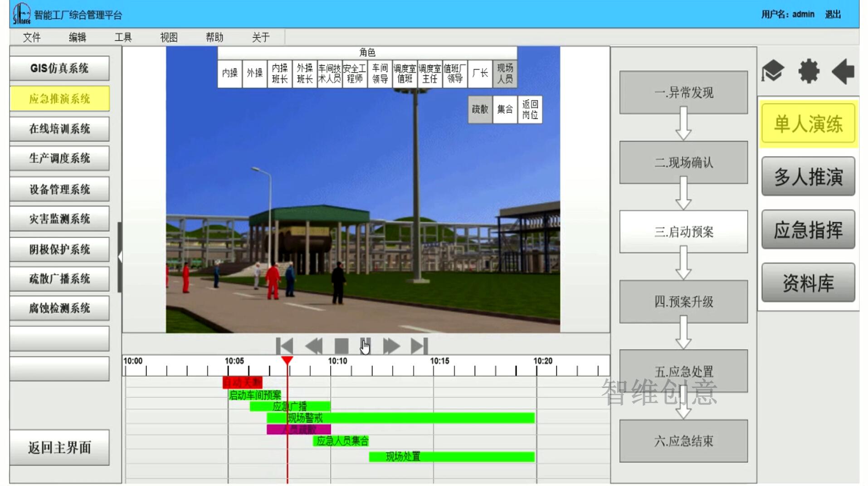Collapse the left sidebar panel handle
The height and width of the screenshot is (486, 868).
[120, 257]
